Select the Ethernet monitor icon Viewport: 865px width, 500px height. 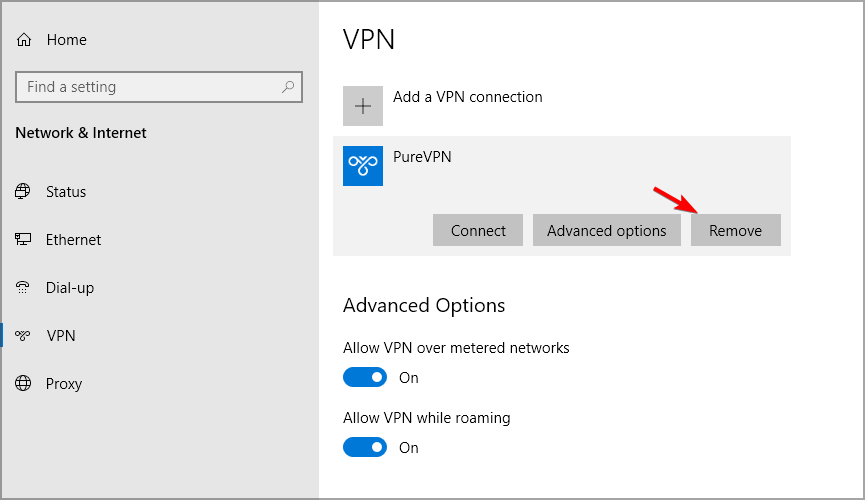tap(23, 240)
